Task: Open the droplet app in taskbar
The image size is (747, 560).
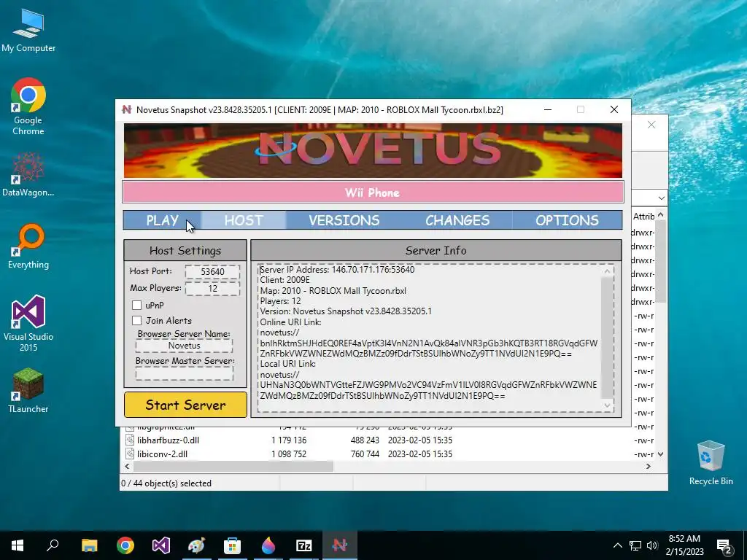Action: (x=268, y=545)
